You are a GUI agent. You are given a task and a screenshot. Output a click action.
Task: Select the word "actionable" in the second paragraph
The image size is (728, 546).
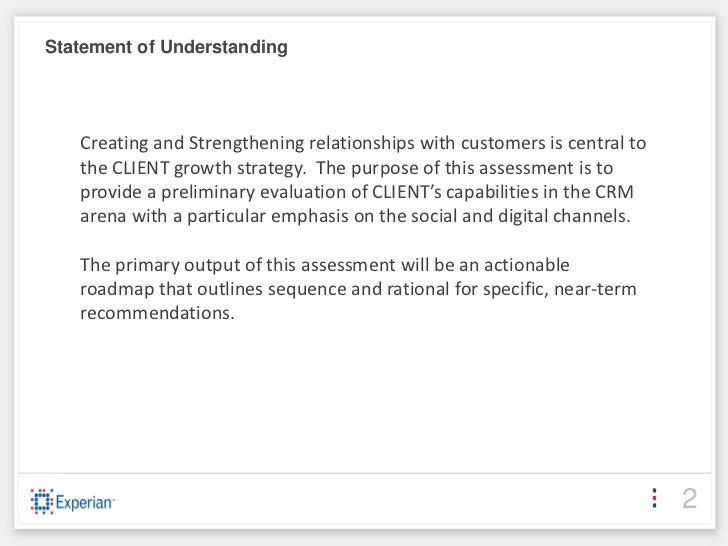coord(526,265)
